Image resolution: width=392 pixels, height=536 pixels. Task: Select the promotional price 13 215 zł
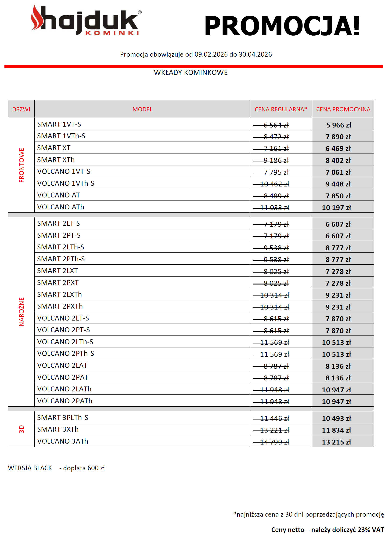click(x=336, y=442)
